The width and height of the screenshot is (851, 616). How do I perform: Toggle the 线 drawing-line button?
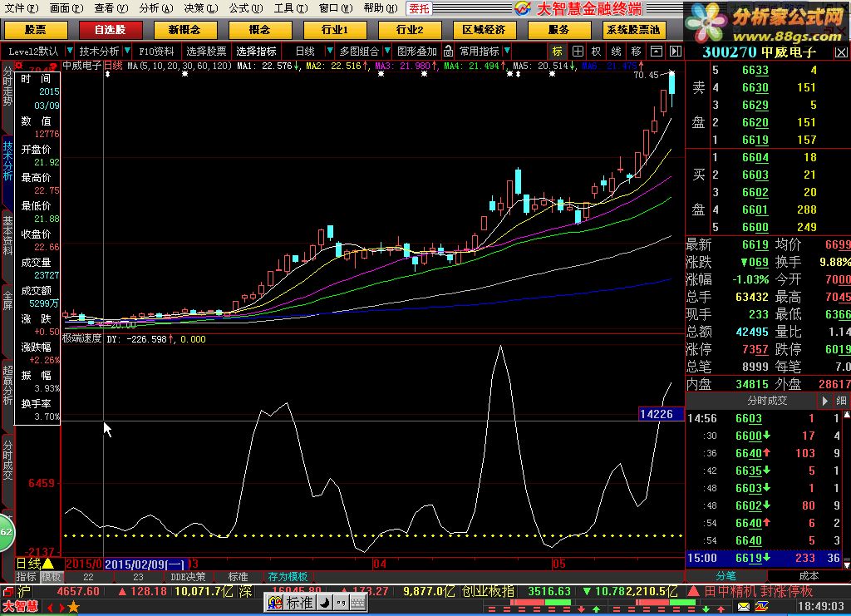617,51
